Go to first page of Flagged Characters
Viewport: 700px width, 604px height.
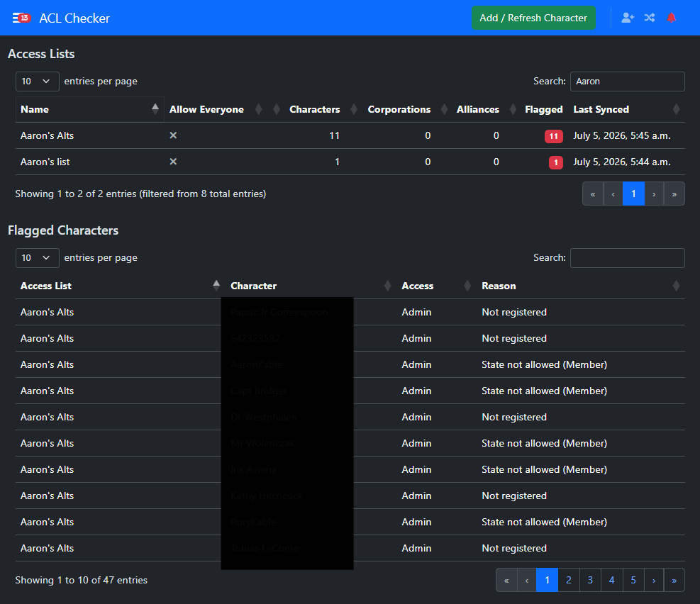click(506, 580)
